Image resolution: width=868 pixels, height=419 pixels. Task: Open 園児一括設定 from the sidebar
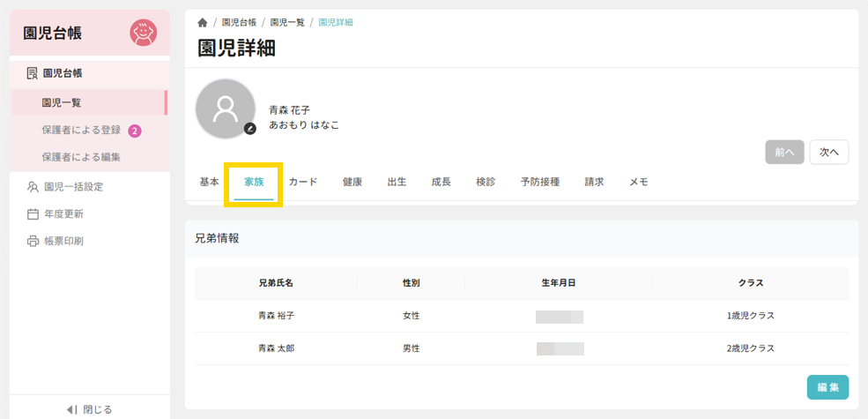point(73,186)
